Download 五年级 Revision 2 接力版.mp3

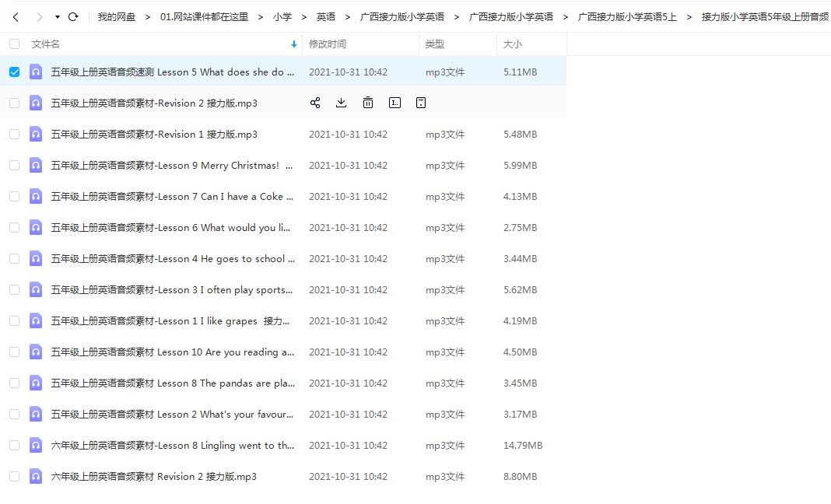click(x=342, y=103)
